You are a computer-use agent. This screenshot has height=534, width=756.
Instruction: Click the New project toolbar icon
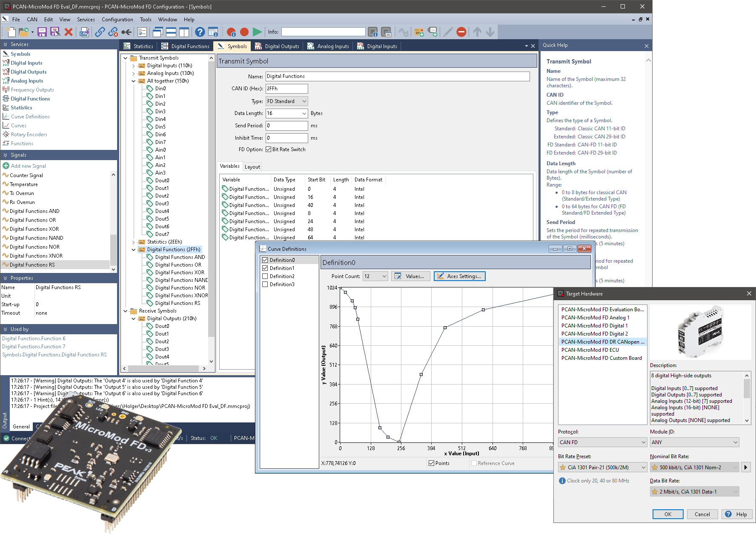pyautogui.click(x=11, y=32)
